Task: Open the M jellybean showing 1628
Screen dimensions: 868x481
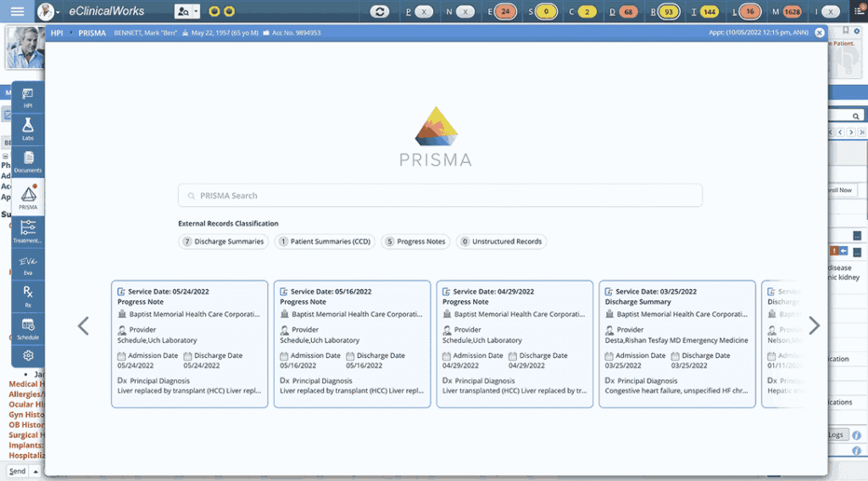Action: point(793,12)
